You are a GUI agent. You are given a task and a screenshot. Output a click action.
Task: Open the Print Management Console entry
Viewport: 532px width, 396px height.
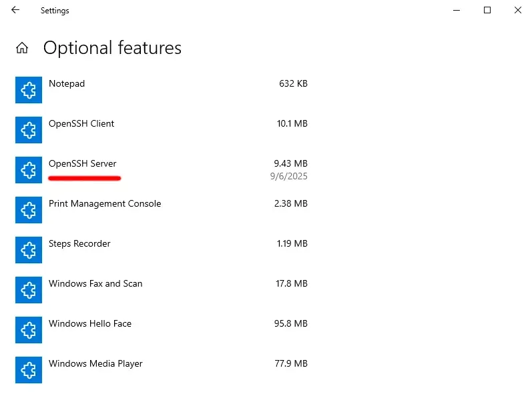pyautogui.click(x=105, y=204)
